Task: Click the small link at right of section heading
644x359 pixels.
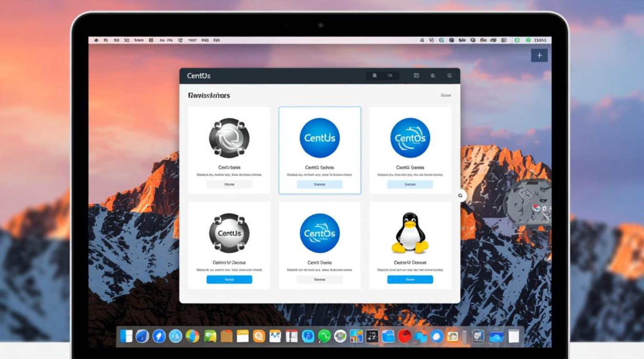Action: [x=446, y=95]
